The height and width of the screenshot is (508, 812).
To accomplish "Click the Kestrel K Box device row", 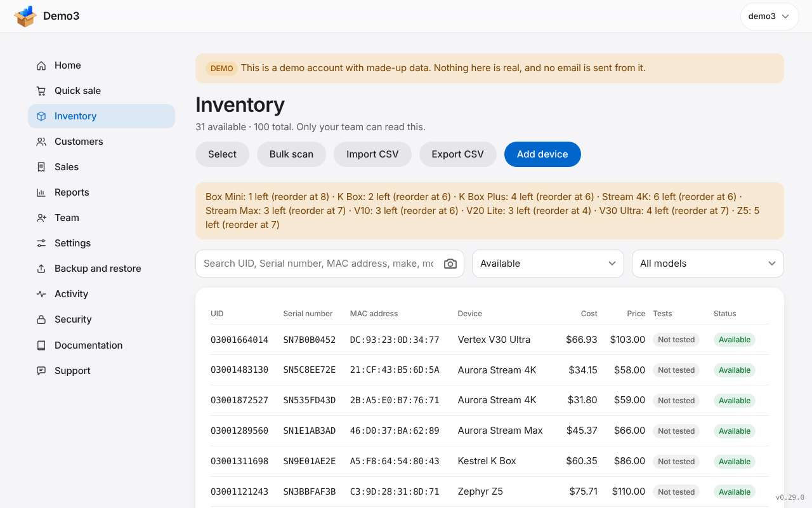I will coord(490,461).
